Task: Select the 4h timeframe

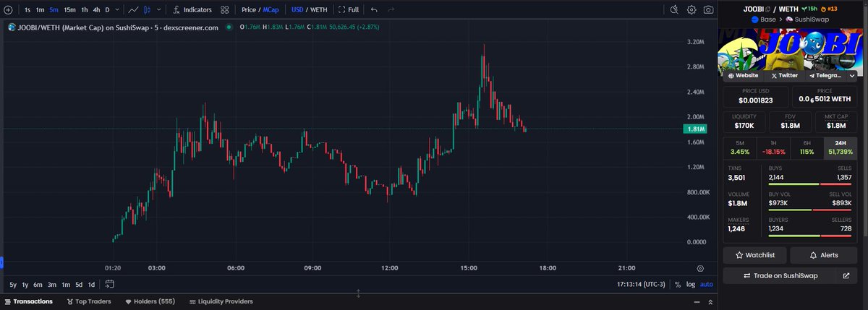Action: click(96, 10)
